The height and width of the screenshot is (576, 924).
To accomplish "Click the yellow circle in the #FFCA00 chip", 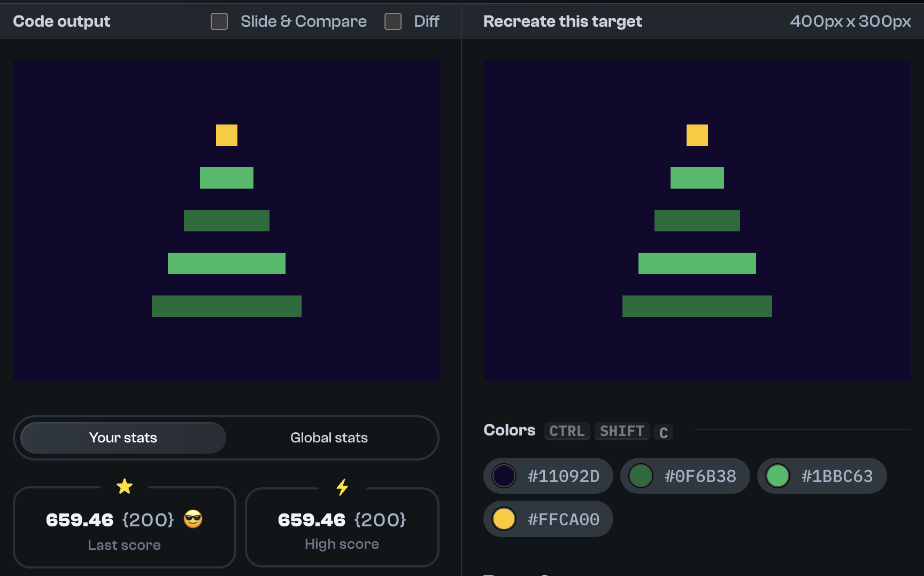I will point(503,519).
